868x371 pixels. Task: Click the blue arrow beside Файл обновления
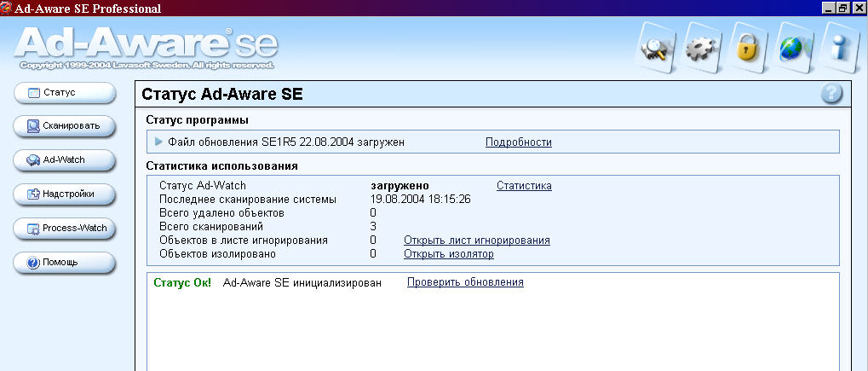[159, 142]
